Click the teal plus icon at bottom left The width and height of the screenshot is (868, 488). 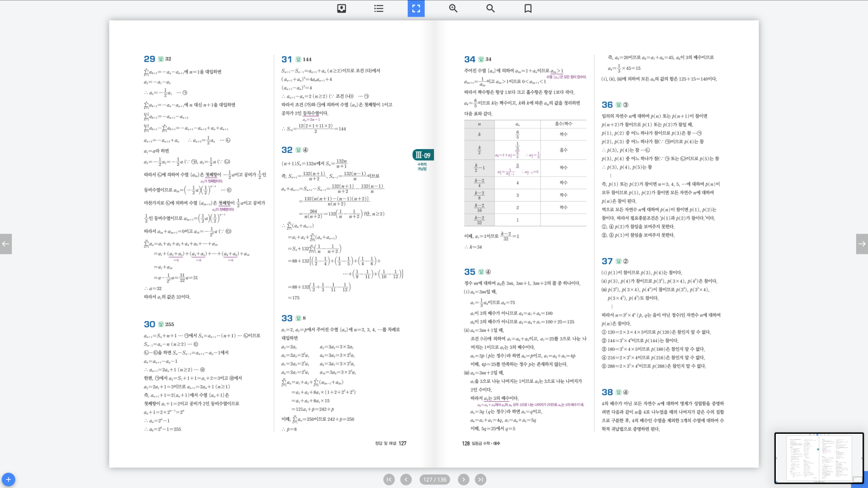tap(8, 479)
